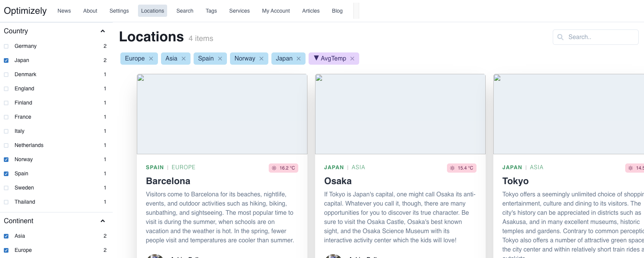The height and width of the screenshot is (258, 644).
Task: Uncheck the Asia continent checkbox
Action: pyautogui.click(x=6, y=236)
